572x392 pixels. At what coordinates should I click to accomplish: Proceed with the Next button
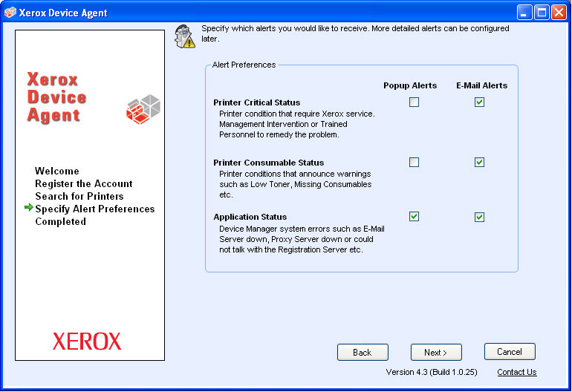(436, 352)
